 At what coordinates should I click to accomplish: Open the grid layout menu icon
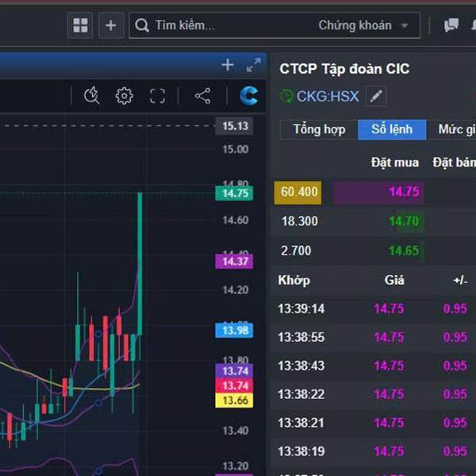[x=80, y=25]
